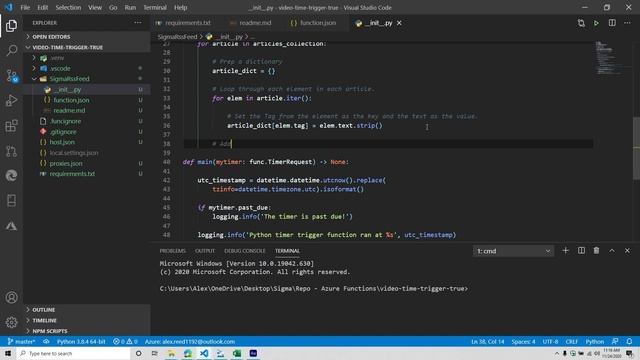This screenshot has width=640, height=360.
Task: Close the terminal panel
Action: click(x=627, y=251)
